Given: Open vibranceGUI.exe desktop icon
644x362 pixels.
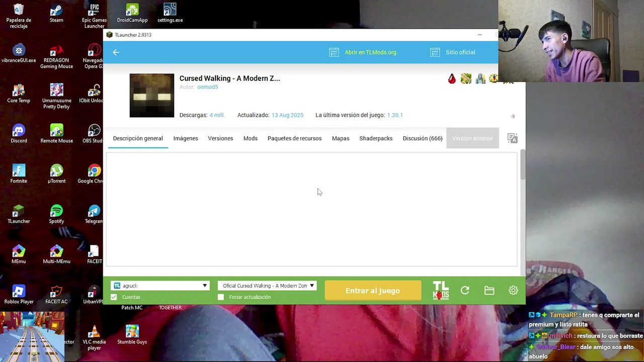Looking at the screenshot, I should point(19,54).
